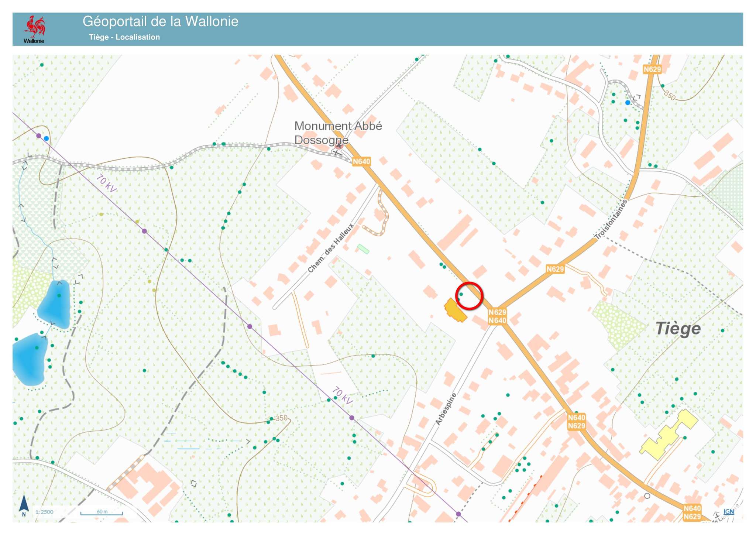Open the IGN attribution link

(x=728, y=511)
